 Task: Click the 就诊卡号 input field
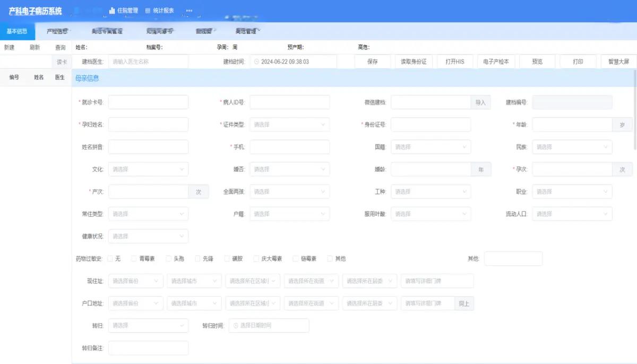(148, 102)
